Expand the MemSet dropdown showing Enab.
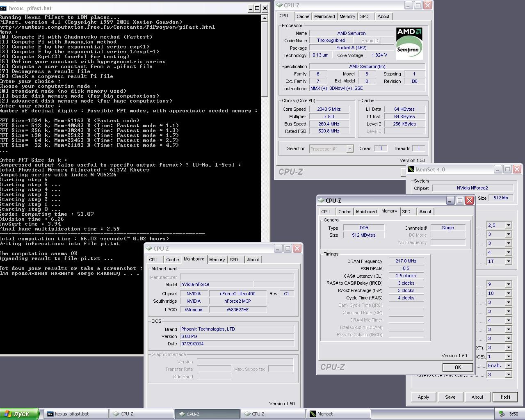Image resolution: width=525 pixels, height=420 pixels. tap(509, 365)
